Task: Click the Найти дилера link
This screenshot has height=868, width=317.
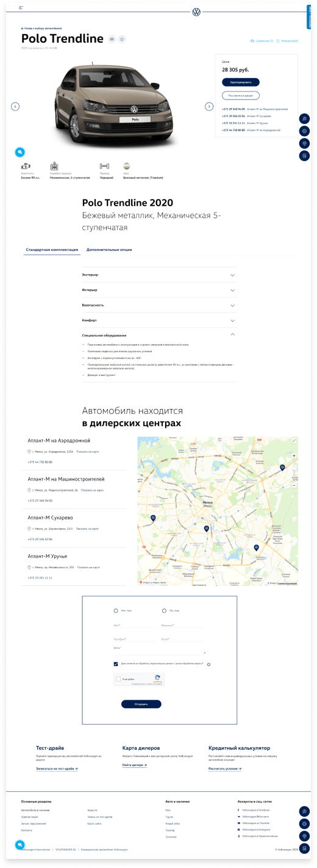Action: coord(135,765)
